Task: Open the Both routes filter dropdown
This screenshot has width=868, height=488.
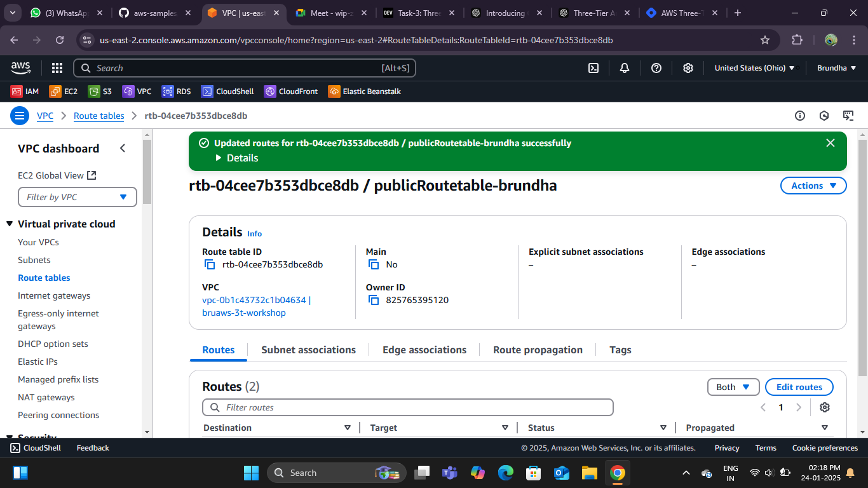Action: pyautogui.click(x=733, y=387)
